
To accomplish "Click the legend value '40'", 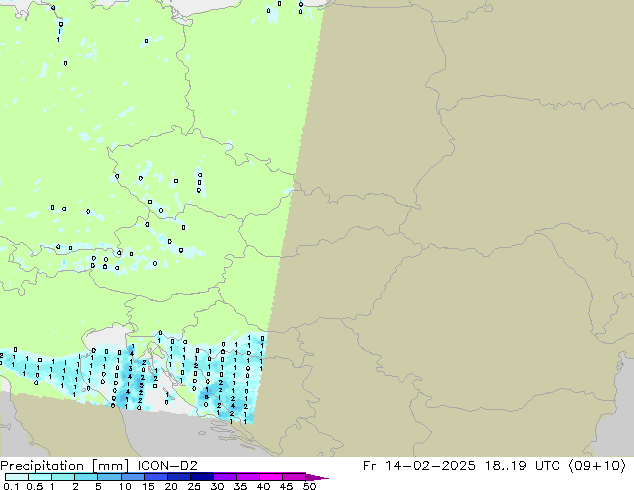I will [263, 486].
